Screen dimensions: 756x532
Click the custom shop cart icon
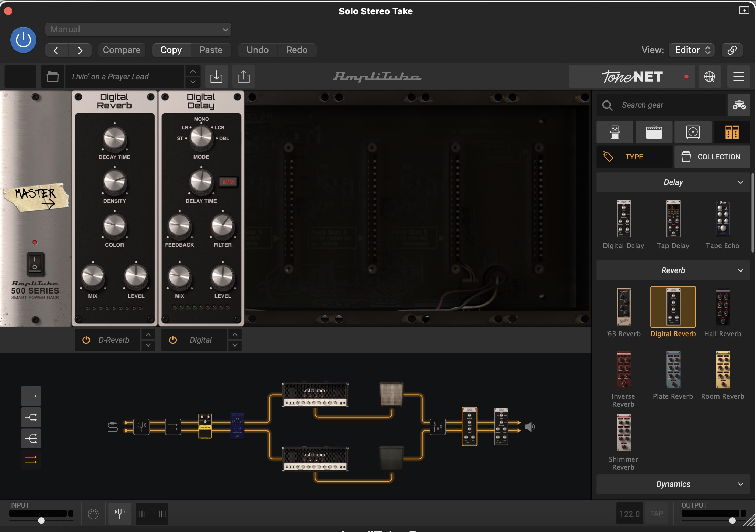(739, 105)
